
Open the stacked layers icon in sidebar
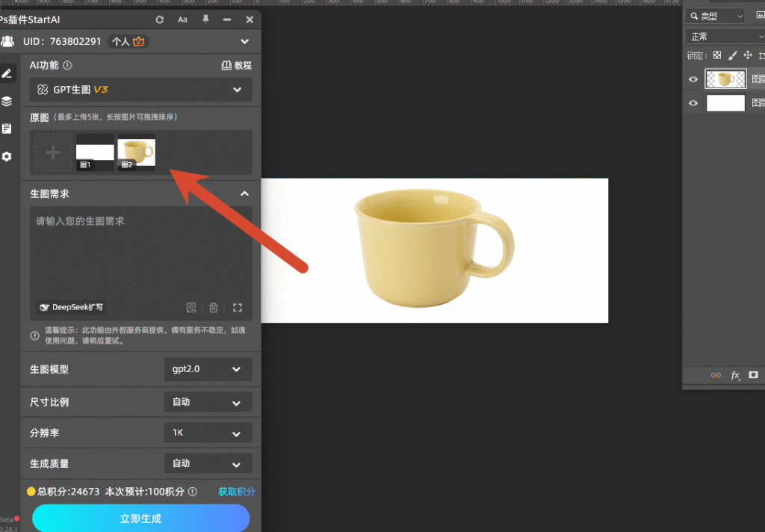click(x=7, y=101)
